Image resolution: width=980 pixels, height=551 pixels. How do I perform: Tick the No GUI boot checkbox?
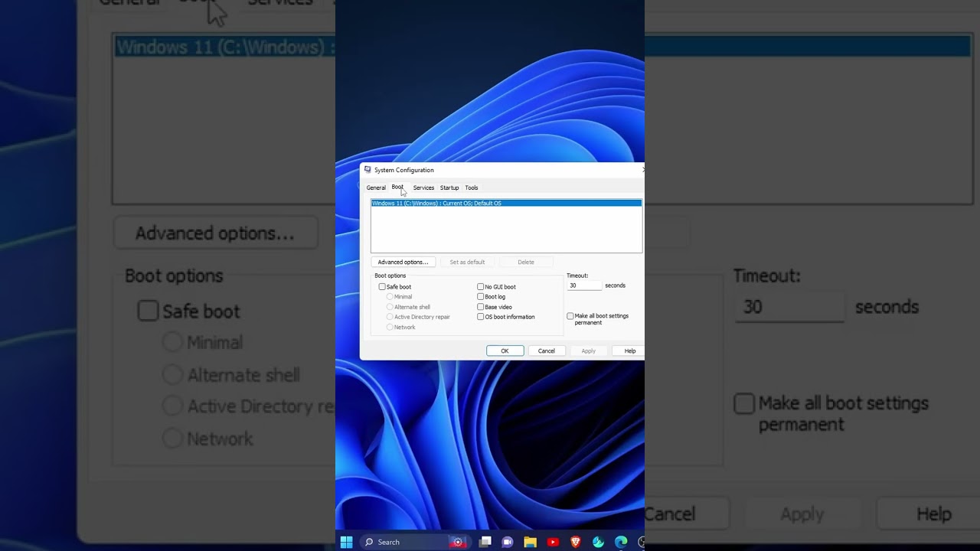coord(480,287)
